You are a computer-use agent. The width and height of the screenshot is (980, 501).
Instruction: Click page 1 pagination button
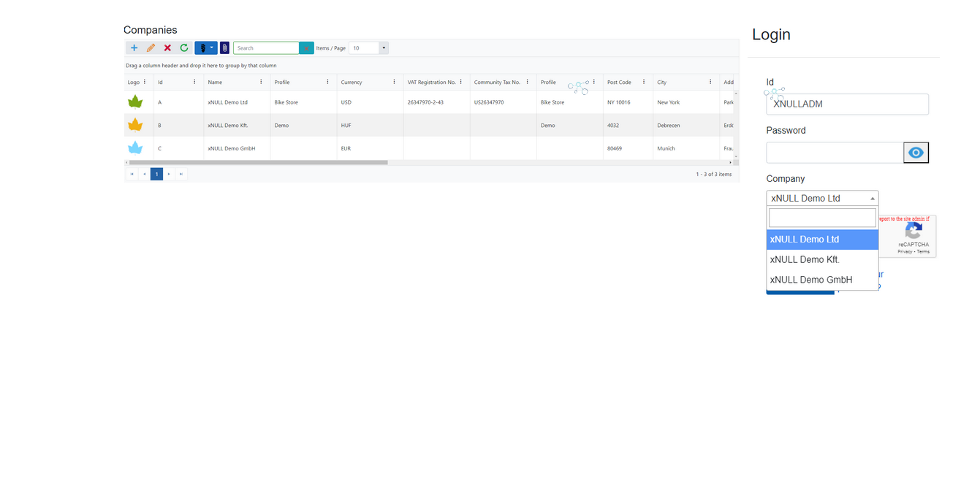click(x=156, y=174)
